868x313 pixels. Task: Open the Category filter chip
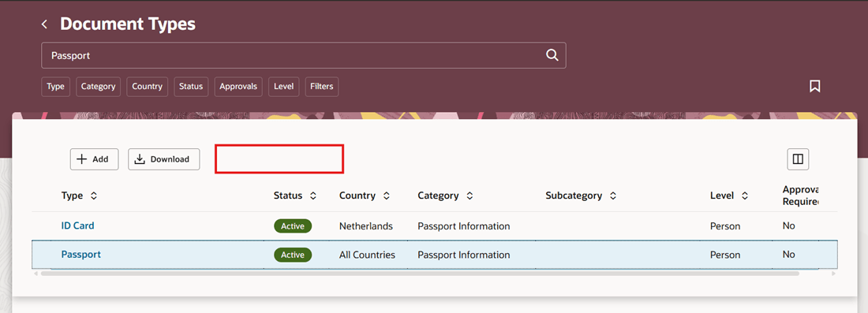[x=98, y=86]
